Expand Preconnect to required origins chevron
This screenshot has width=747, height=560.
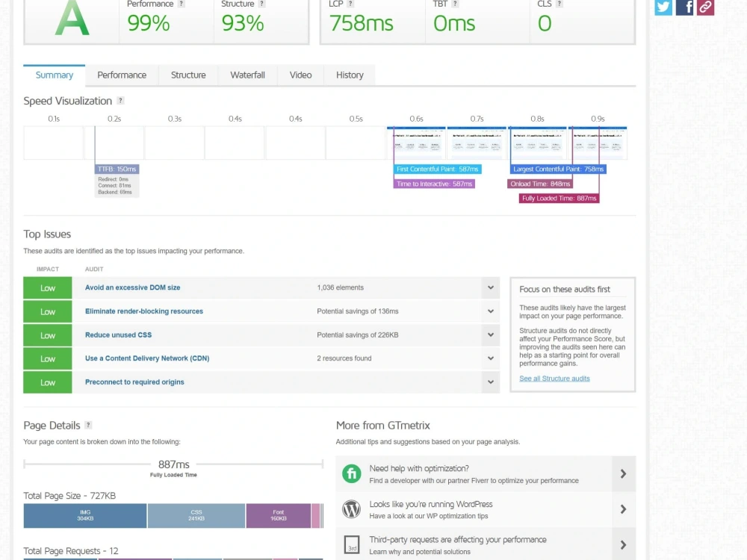point(490,382)
